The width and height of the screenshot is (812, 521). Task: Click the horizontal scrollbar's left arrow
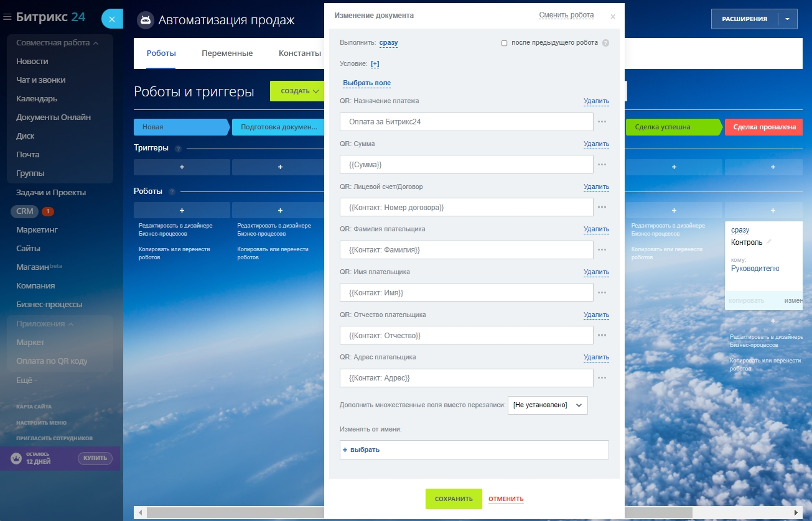(x=140, y=512)
